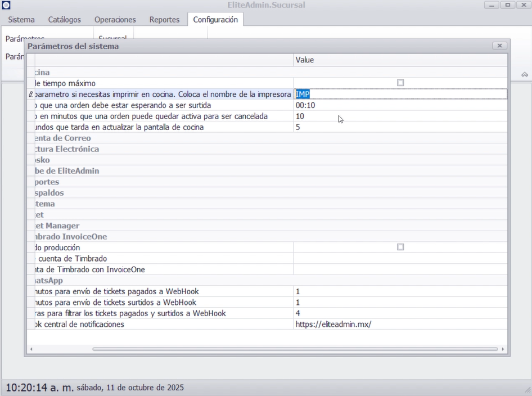Click the pencil edit indicator on the printer row

click(x=31, y=94)
